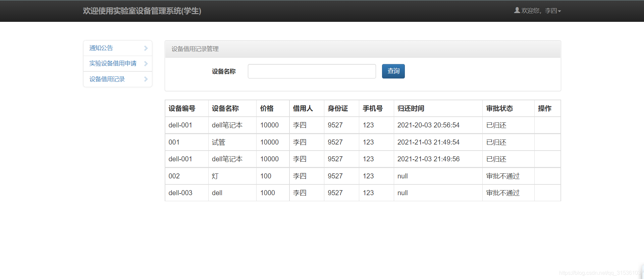Screen dimensions: 644x279
Task: Click chevron arrow next to 实验设备借用申请
Action: (x=146, y=64)
